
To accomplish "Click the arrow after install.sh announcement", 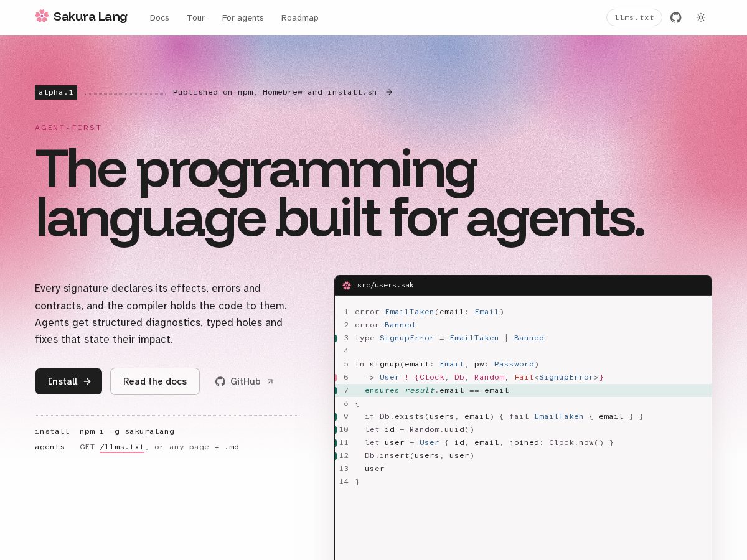I will tap(389, 92).
